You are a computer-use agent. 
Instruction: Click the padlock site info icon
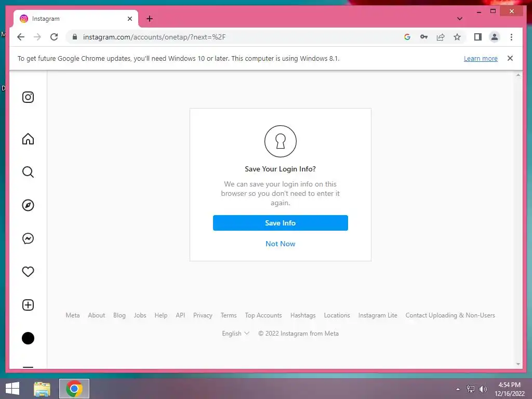pyautogui.click(x=75, y=37)
